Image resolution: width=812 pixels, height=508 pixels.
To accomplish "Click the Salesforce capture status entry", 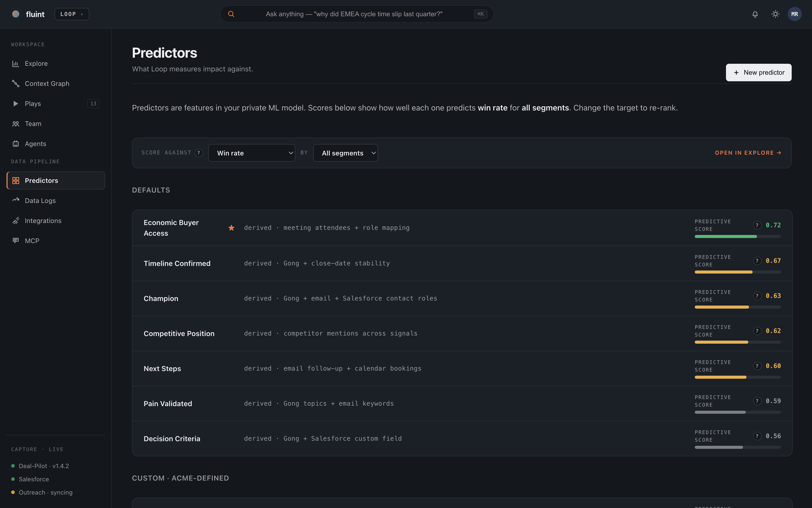I will pos(30,479).
